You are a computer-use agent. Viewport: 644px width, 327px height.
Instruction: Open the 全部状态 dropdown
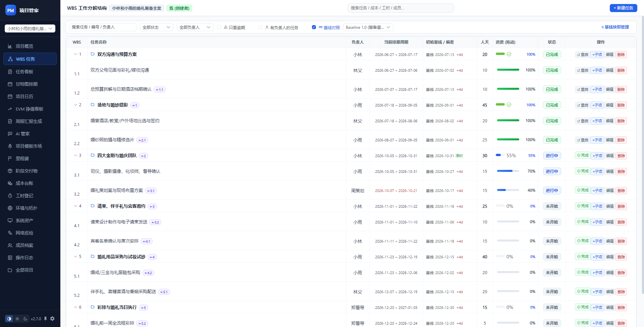pyautogui.click(x=157, y=27)
